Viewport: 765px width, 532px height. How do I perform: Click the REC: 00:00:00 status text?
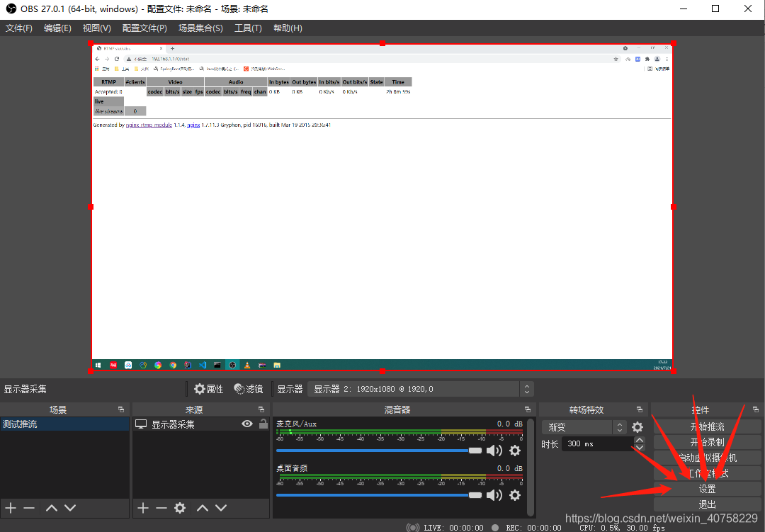(534, 528)
